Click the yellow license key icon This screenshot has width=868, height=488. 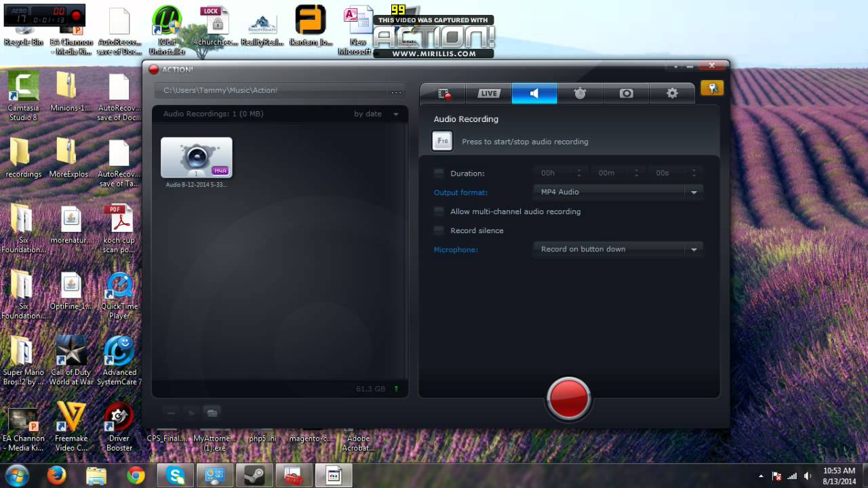(x=712, y=88)
